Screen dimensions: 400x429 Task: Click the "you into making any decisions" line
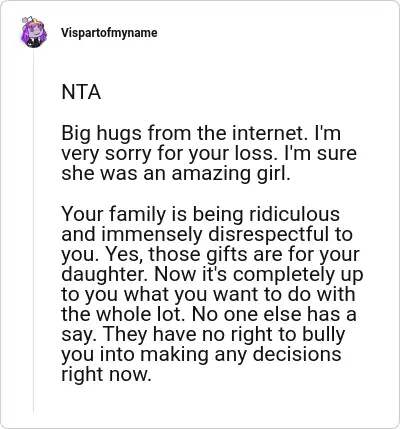(201, 354)
